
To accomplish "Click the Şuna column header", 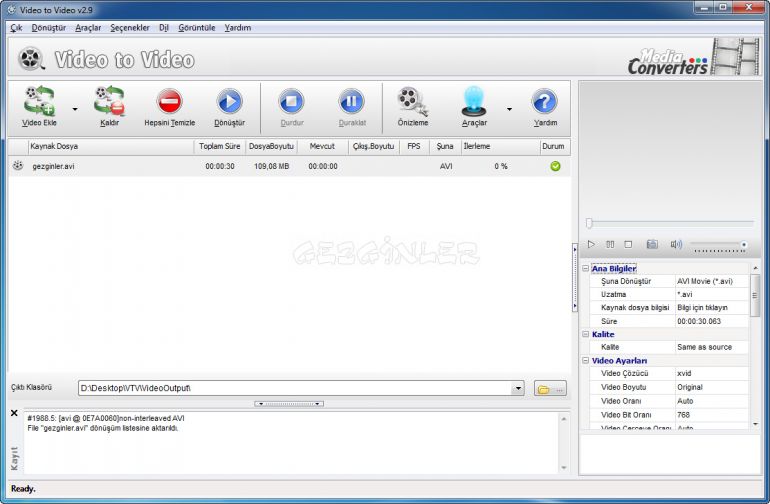I will pos(445,146).
